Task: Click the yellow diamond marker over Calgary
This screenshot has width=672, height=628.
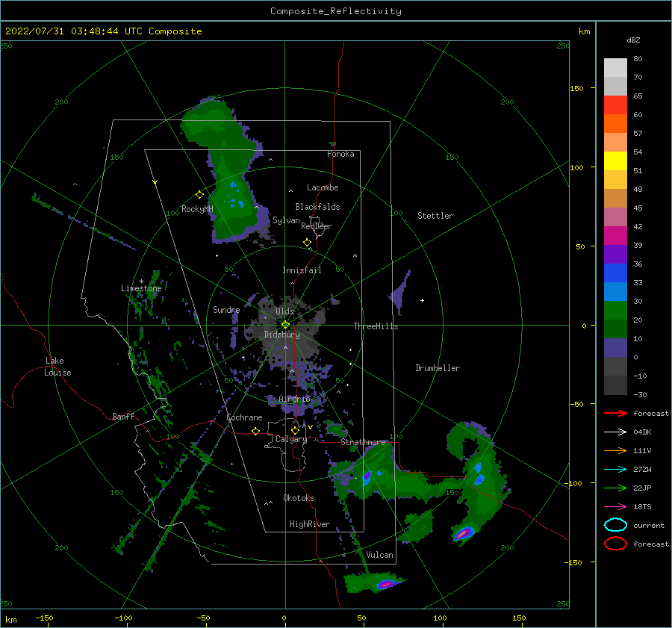Action: pos(295,430)
